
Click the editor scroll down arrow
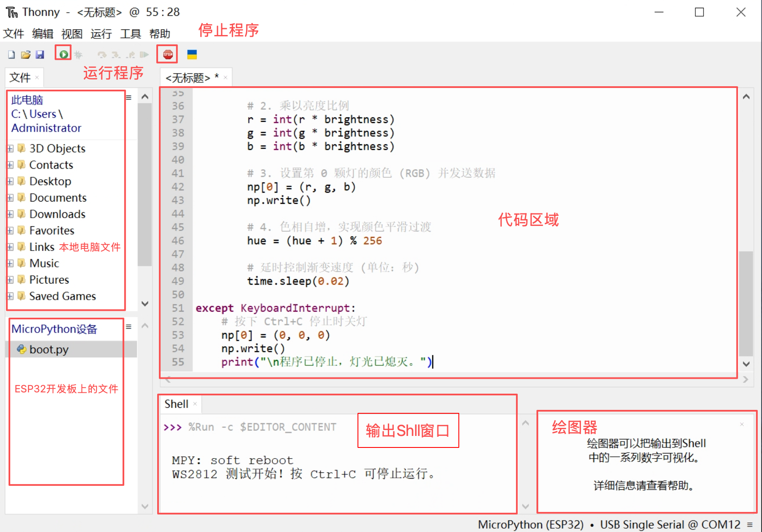[x=746, y=364]
